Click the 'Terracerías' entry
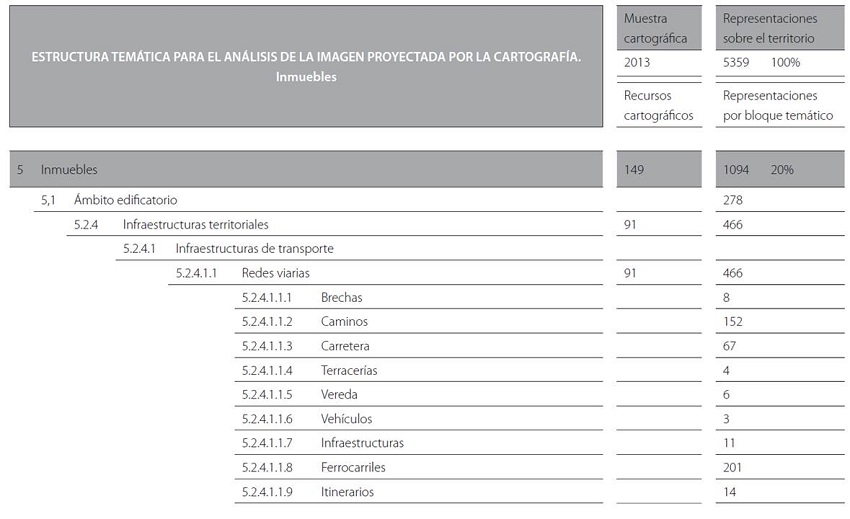Image resolution: width=850 pixels, height=519 pixels. (349, 371)
